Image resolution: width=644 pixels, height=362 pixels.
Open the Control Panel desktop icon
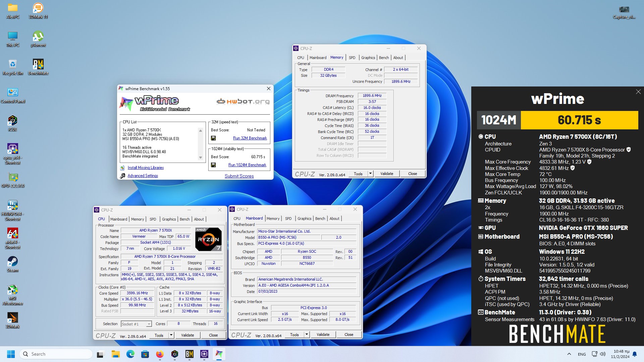13,95
